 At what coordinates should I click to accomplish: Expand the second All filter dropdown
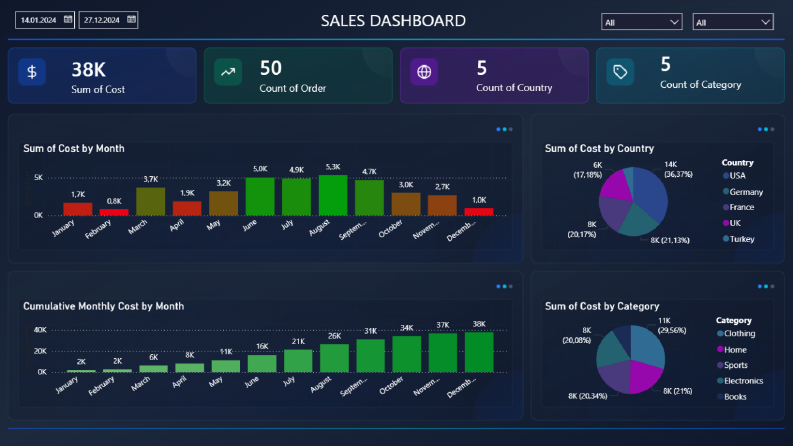[733, 22]
